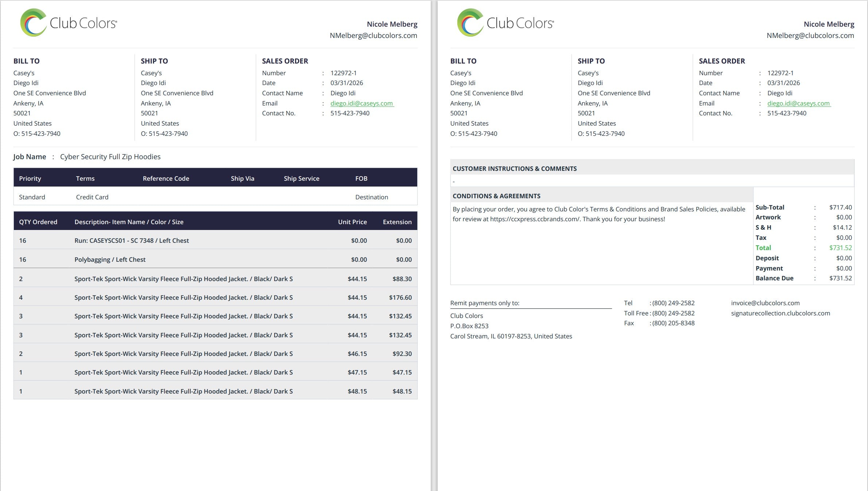Click the $46.15 unit price
The image size is (868, 491).
point(357,354)
